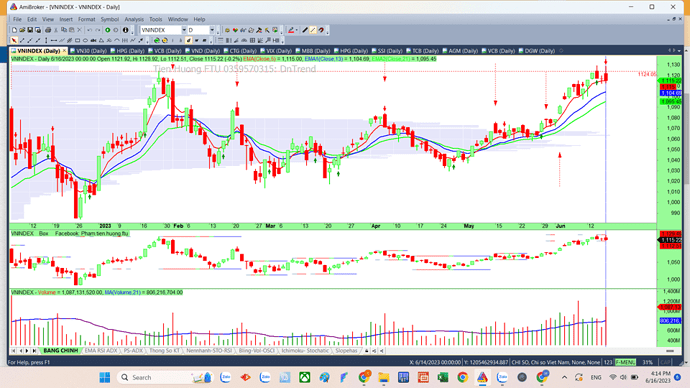
Task: Click the grid table icon in lower toolbar
Action: click(252, 40)
